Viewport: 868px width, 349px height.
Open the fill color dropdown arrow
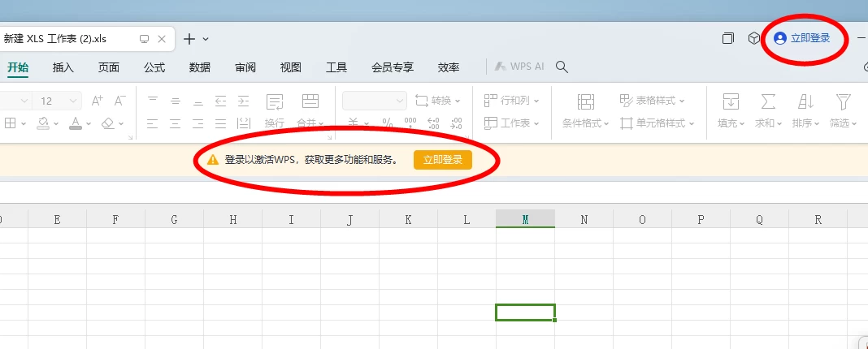(x=56, y=123)
